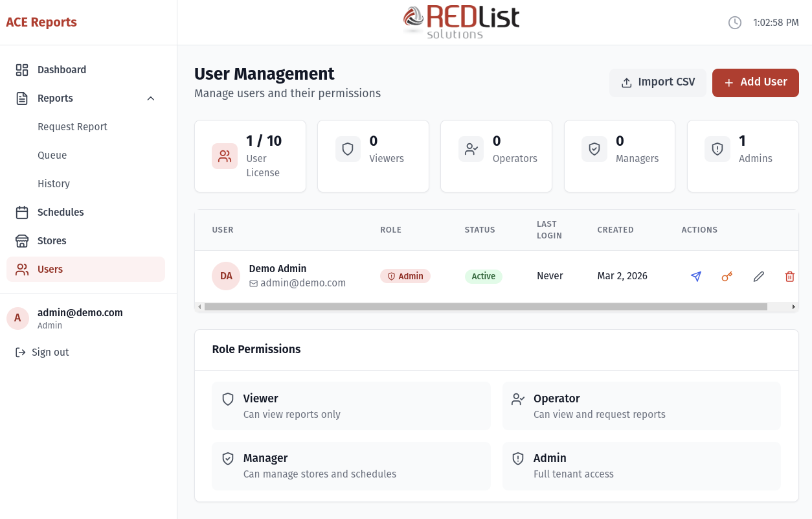
Task: Click the shield icon on the Viewers card
Action: pyautogui.click(x=348, y=148)
